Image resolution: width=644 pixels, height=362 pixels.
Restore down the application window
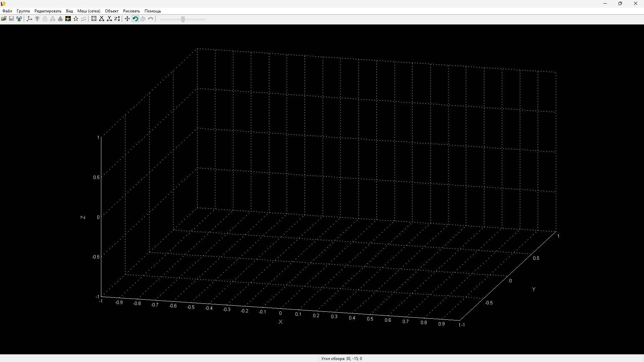click(620, 4)
